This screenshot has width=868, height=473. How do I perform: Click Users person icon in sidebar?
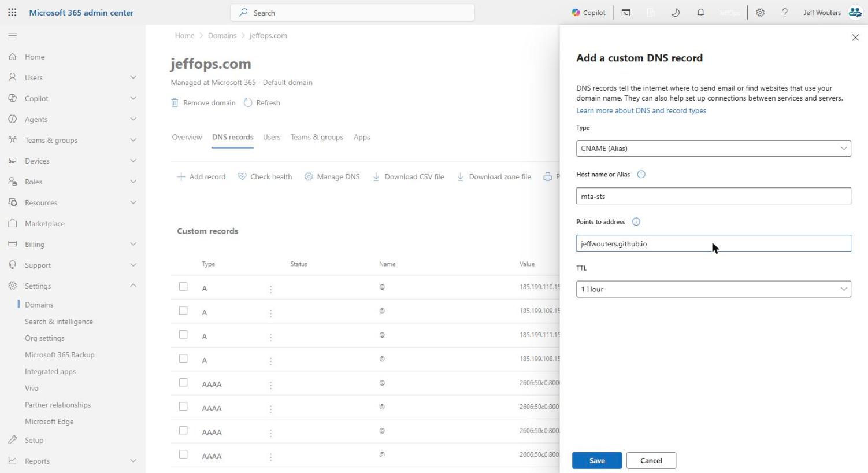pos(12,77)
